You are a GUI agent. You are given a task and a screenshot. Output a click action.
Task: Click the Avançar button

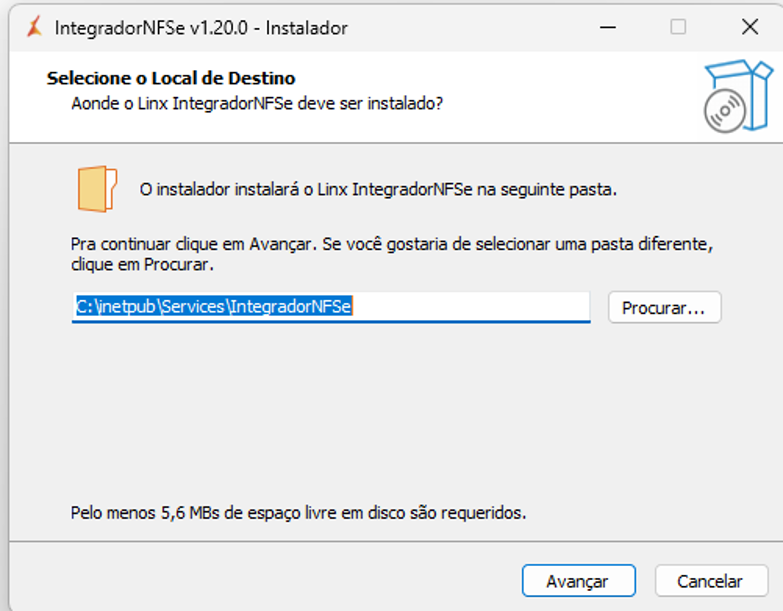(579, 581)
